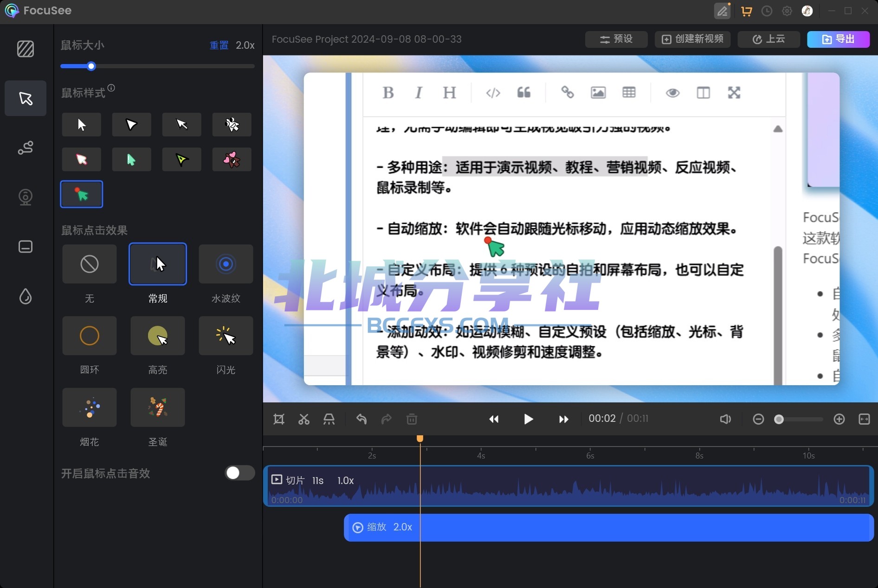Redo the last action
The image size is (878, 588).
(x=387, y=420)
